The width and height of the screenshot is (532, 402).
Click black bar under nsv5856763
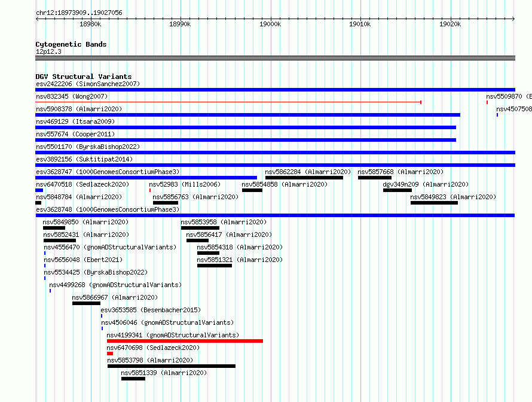[x=166, y=203]
